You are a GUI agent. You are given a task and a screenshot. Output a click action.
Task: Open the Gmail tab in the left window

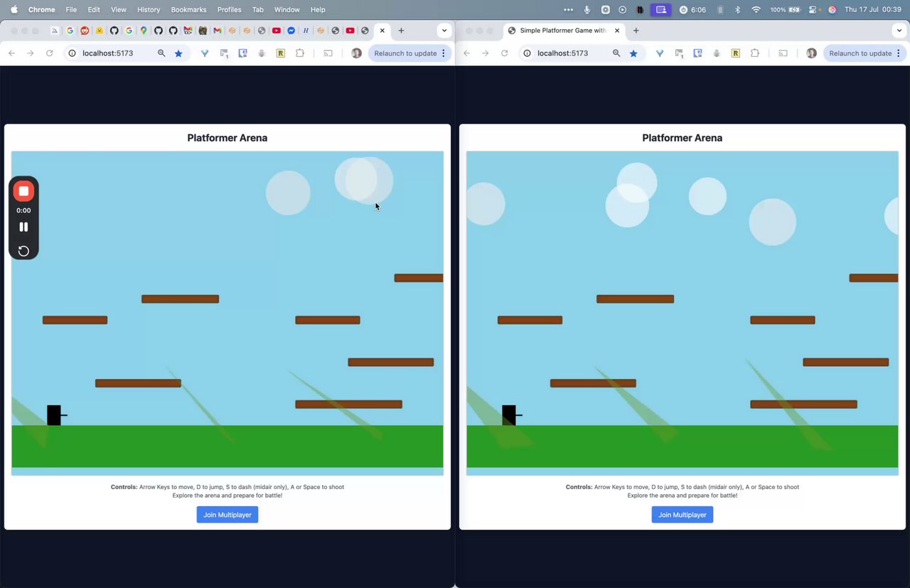click(217, 31)
